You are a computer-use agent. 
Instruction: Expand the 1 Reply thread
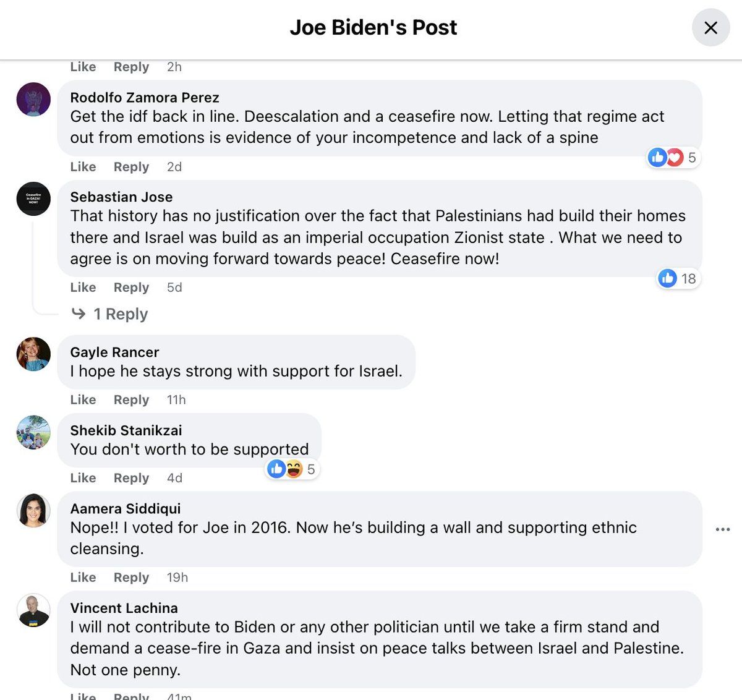point(121,314)
